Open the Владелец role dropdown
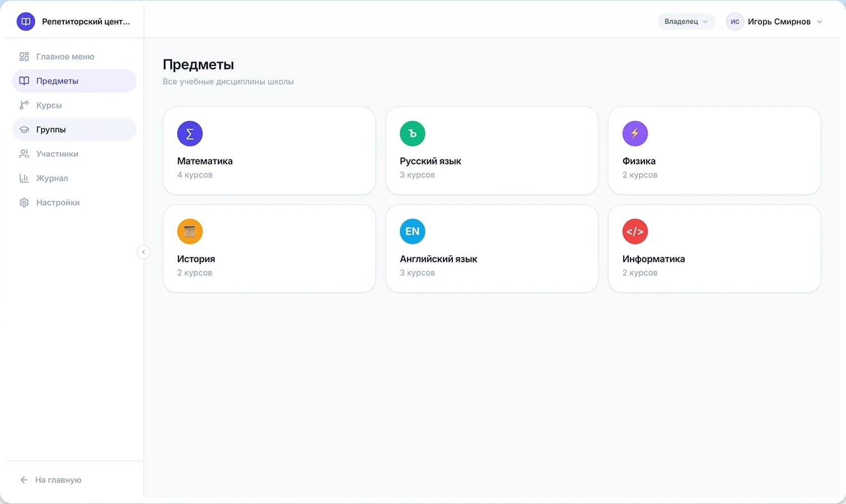 686,22
